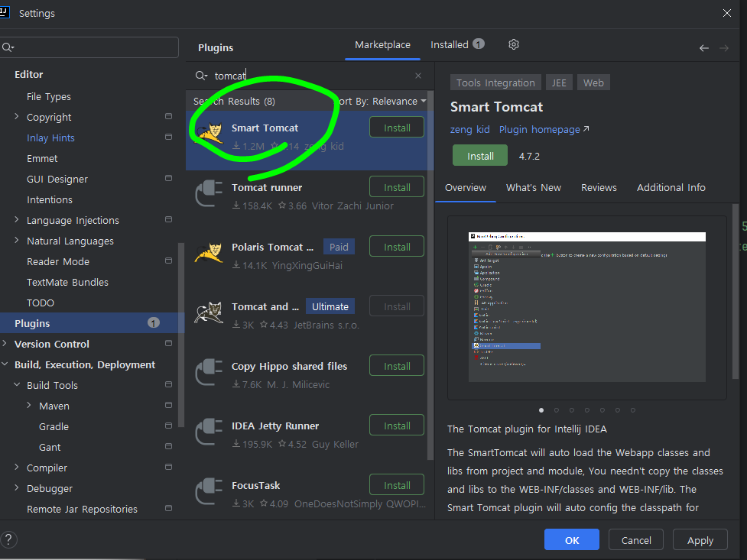Expand the Compiler node
The height and width of the screenshot is (560, 747).
click(x=17, y=467)
